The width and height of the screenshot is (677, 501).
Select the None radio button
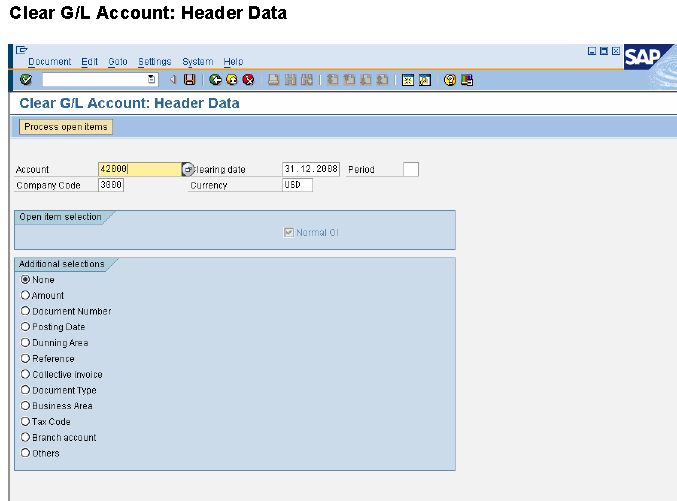click(25, 279)
